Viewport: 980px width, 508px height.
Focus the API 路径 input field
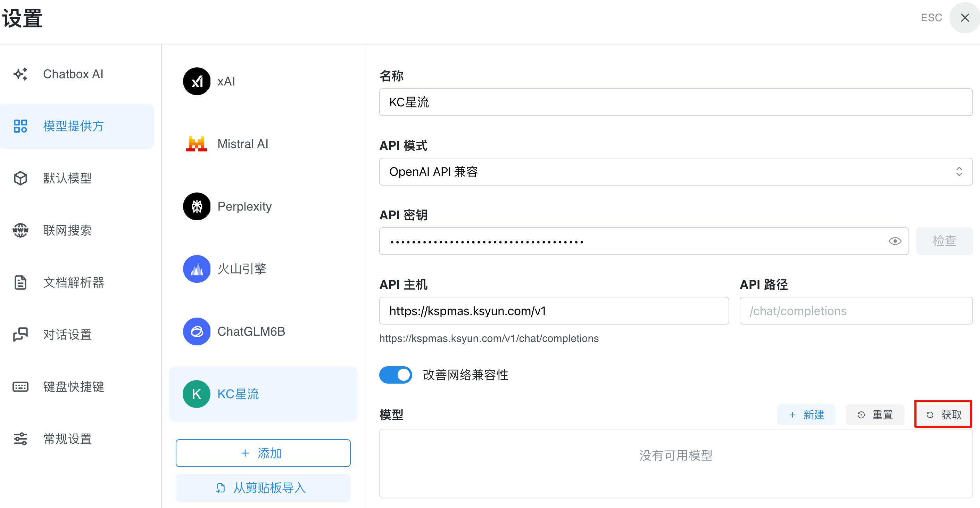pyautogui.click(x=856, y=311)
